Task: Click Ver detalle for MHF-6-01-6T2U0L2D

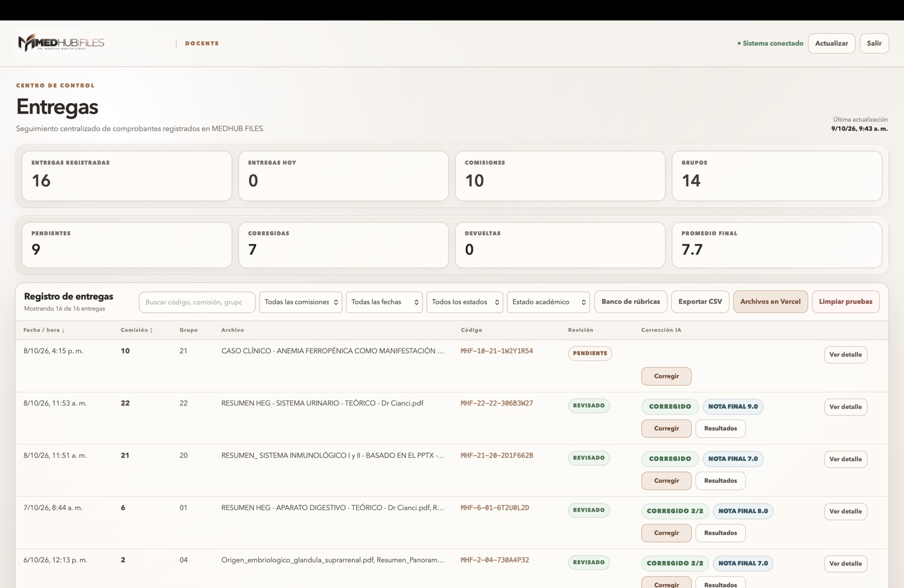Action: pyautogui.click(x=846, y=511)
